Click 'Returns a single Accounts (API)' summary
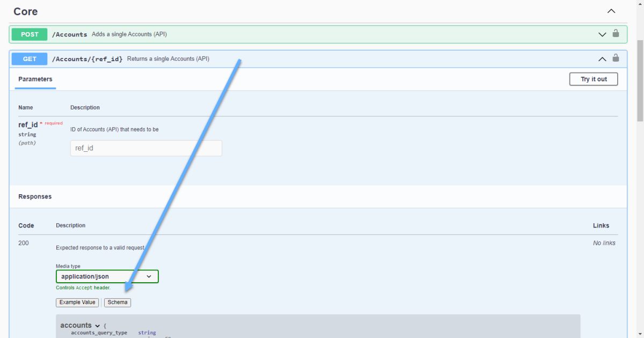Image resolution: width=644 pixels, height=338 pixels. point(168,59)
